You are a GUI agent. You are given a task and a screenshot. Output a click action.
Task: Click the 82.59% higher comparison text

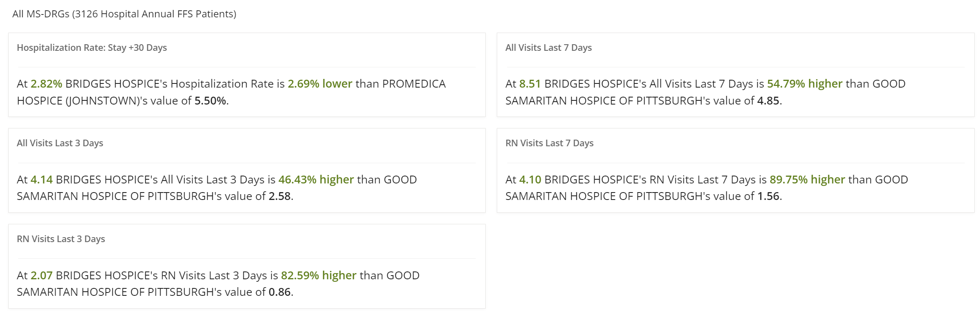(318, 276)
